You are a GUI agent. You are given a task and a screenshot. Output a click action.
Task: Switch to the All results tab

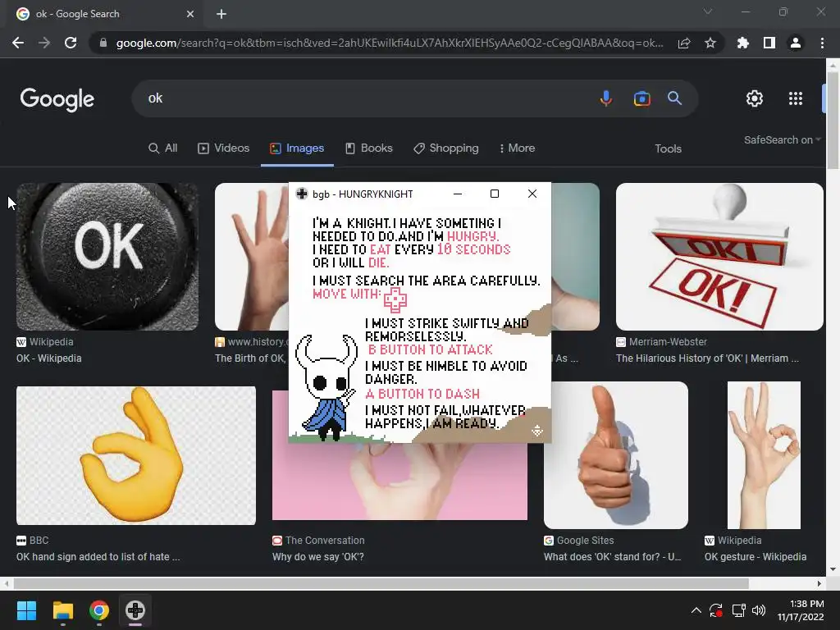tap(163, 148)
